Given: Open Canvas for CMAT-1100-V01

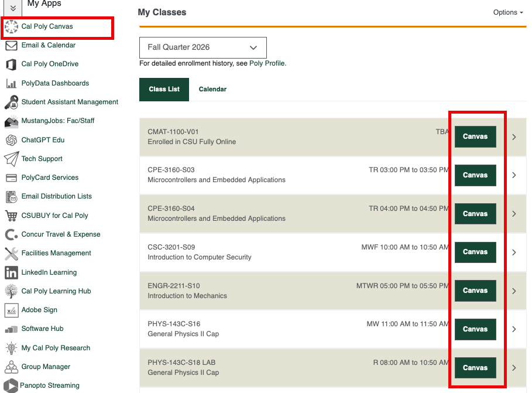Looking at the screenshot, I should pos(475,136).
